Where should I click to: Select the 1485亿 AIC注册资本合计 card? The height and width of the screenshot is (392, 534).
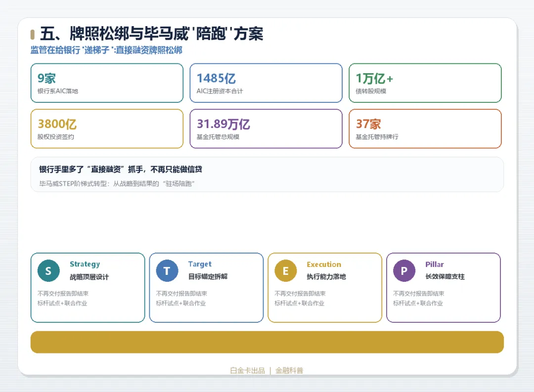[x=266, y=83]
